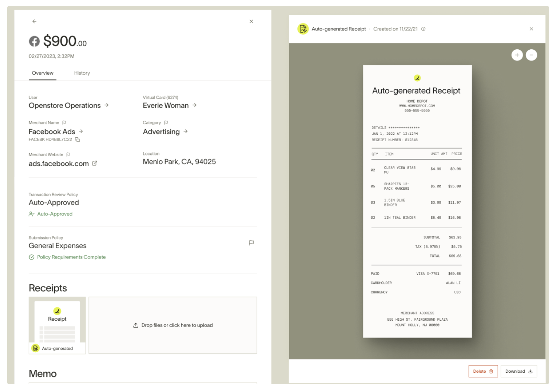Open the auto-generated receipt thumbnail
This screenshot has height=392, width=560.
click(x=57, y=324)
